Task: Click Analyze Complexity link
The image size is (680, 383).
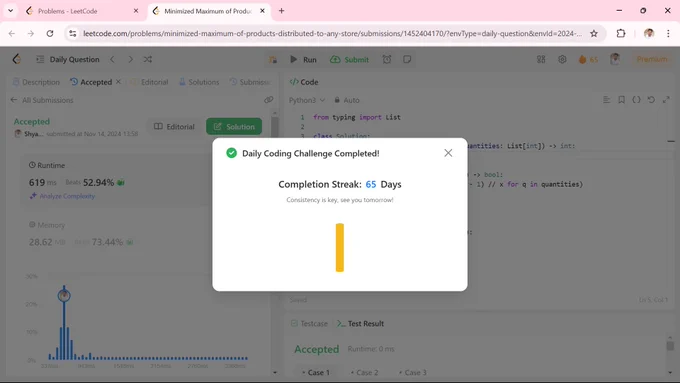Action: (x=62, y=196)
